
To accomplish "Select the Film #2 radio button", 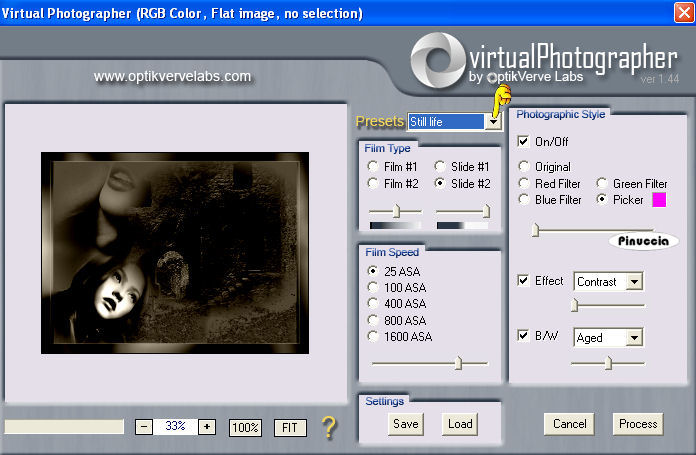I will pyautogui.click(x=373, y=183).
